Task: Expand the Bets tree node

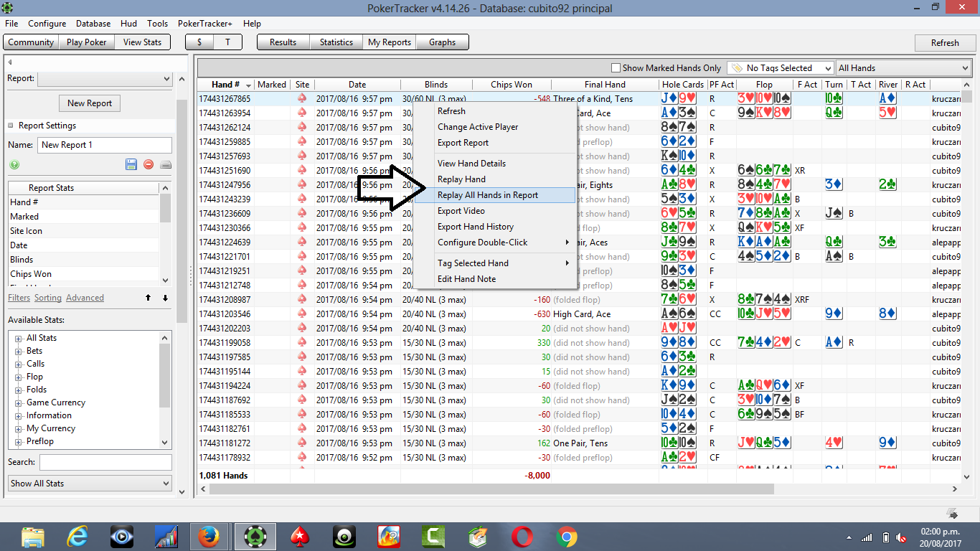Action: click(19, 351)
